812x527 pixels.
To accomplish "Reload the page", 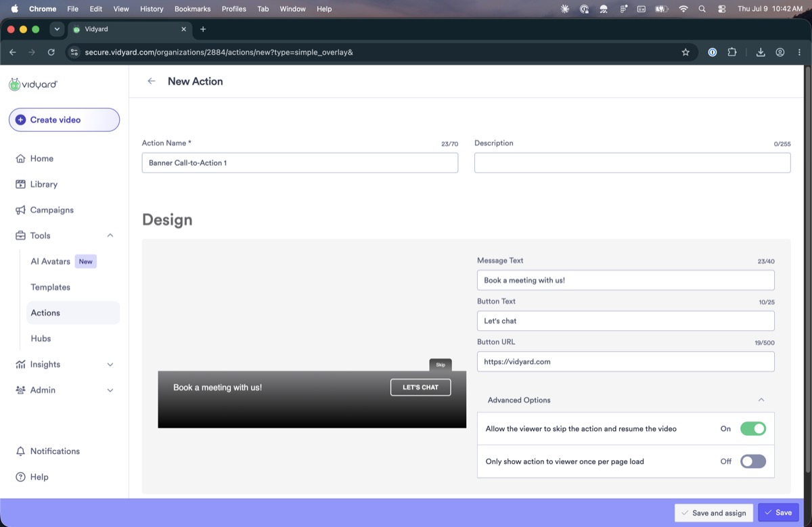I will (51, 52).
